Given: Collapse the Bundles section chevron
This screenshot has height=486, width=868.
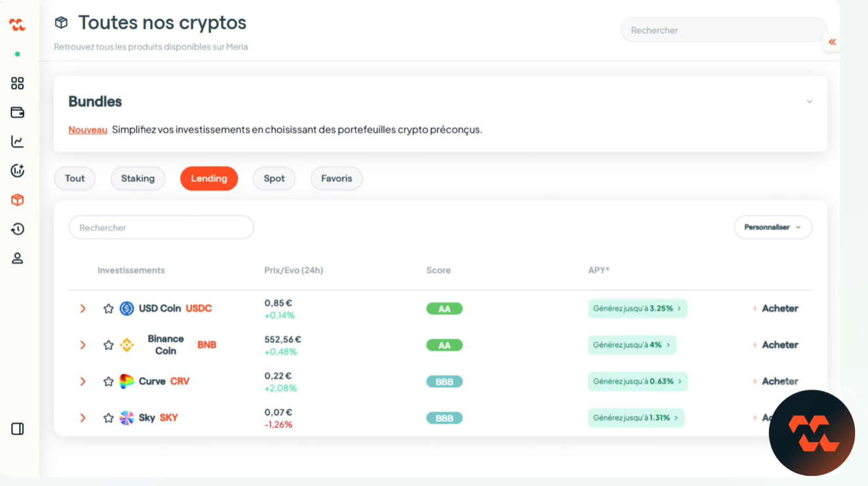Looking at the screenshot, I should tap(810, 102).
